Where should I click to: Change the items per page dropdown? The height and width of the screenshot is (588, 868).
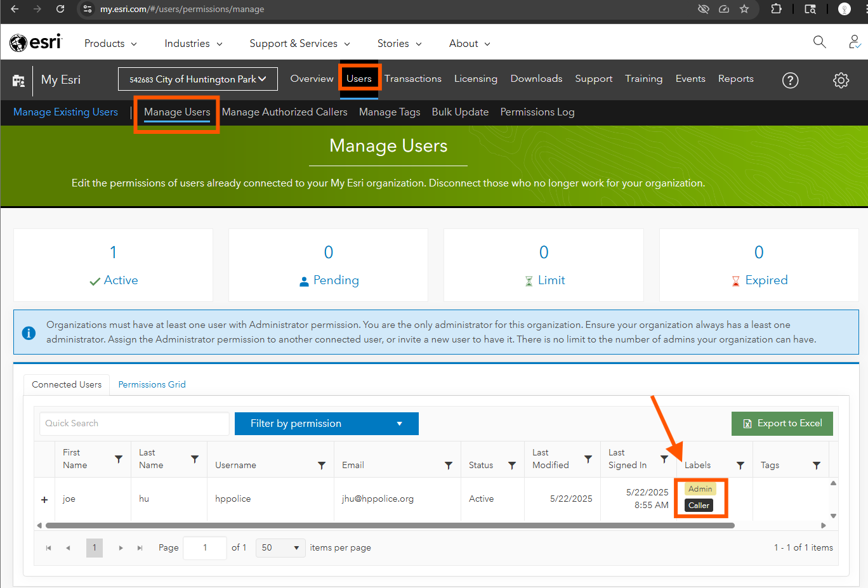(280, 547)
